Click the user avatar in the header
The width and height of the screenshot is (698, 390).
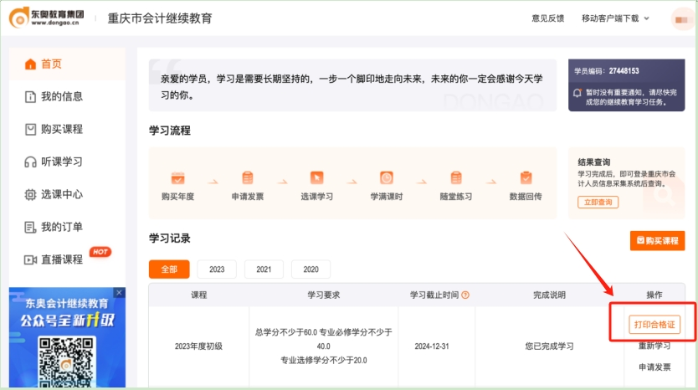click(x=682, y=20)
